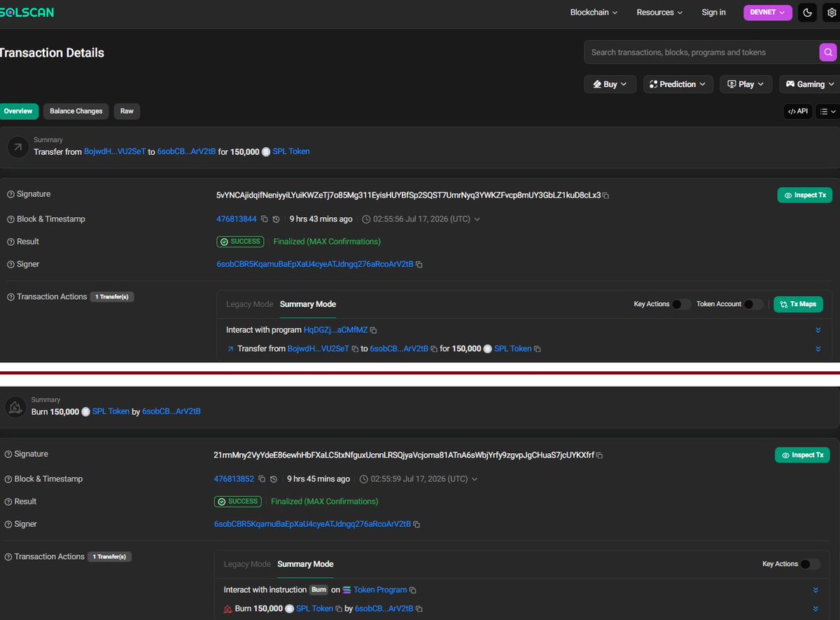Click help icon beside Transaction Actions in first transaction
This screenshot has height=620, width=840.
tap(10, 297)
